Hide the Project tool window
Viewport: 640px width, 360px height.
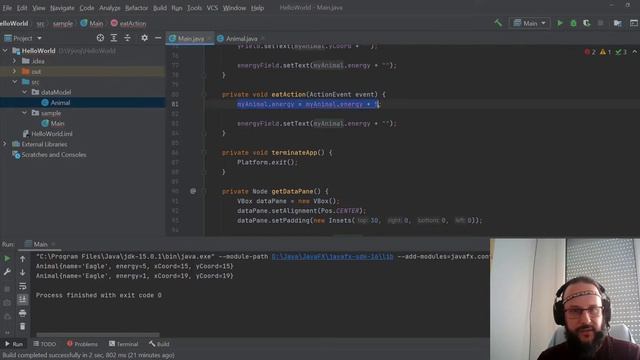coord(158,38)
